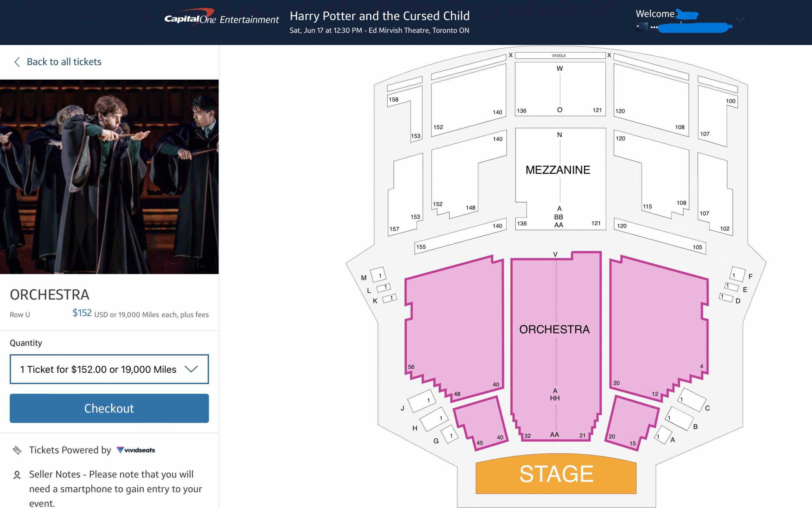The width and height of the screenshot is (812, 508).
Task: Click the orange Stage area
Action: pyautogui.click(x=556, y=474)
